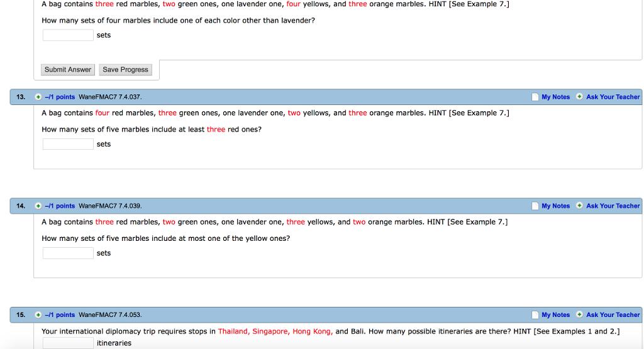Click the sets answer field in question 13
This screenshot has width=644, height=349.
pos(68,144)
